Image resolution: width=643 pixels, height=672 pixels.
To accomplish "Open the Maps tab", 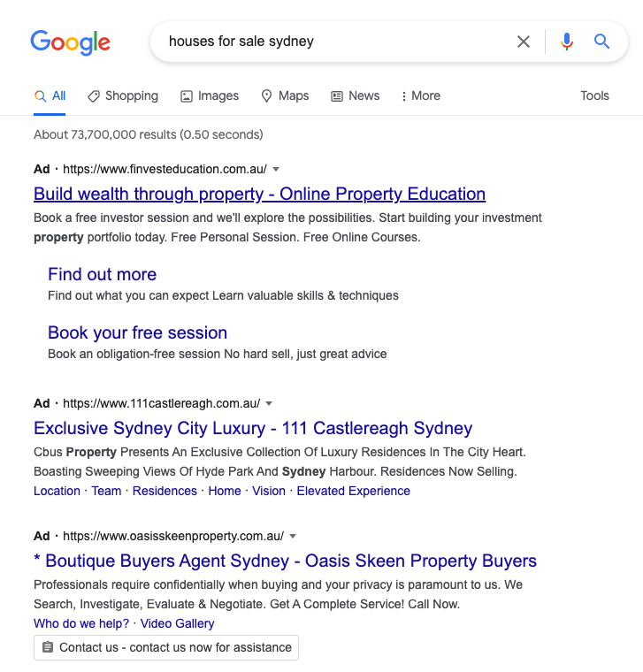I will pyautogui.click(x=285, y=95).
